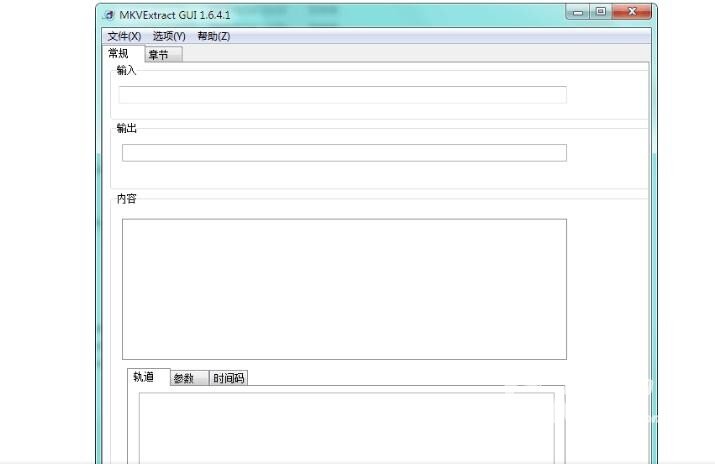Open the 文件(X) menu
This screenshot has height=464, width=715.
pyautogui.click(x=124, y=36)
